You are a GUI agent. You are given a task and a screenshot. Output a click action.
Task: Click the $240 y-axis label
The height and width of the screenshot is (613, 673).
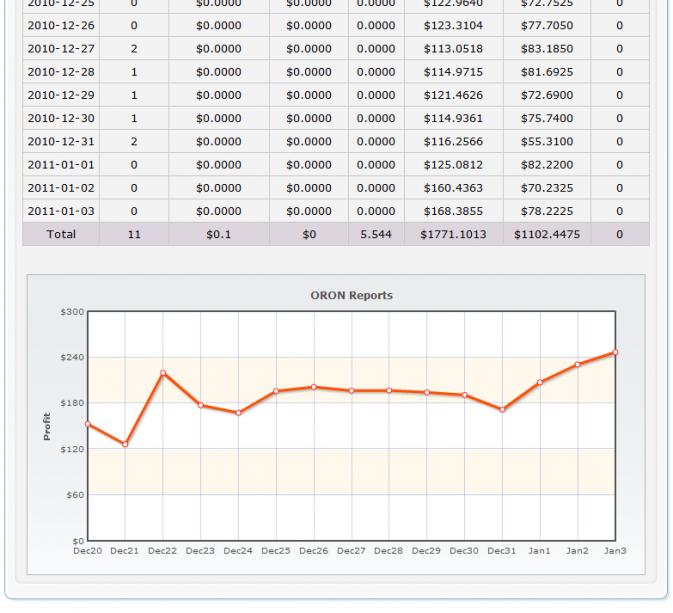click(x=72, y=357)
